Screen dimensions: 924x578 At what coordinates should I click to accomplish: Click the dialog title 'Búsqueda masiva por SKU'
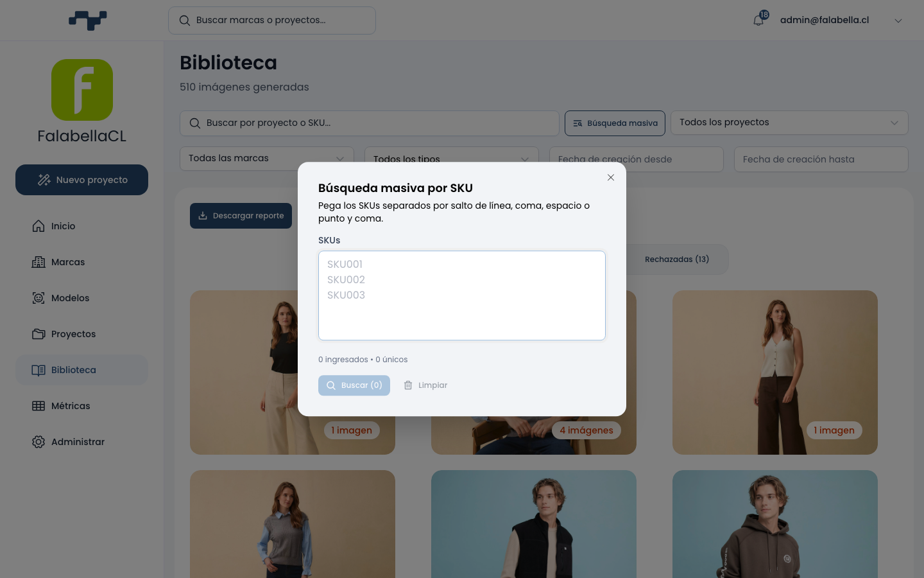point(395,188)
